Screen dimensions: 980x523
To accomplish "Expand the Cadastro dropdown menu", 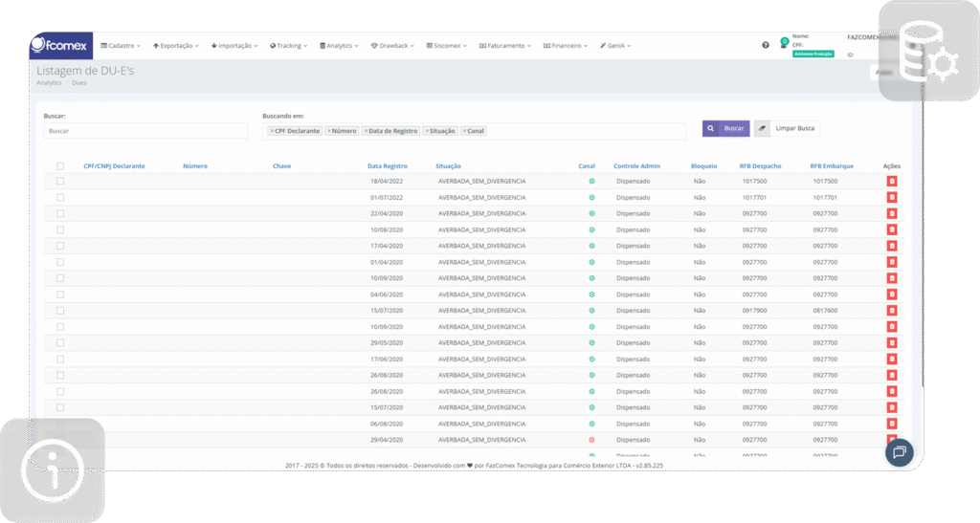I will coord(121,45).
